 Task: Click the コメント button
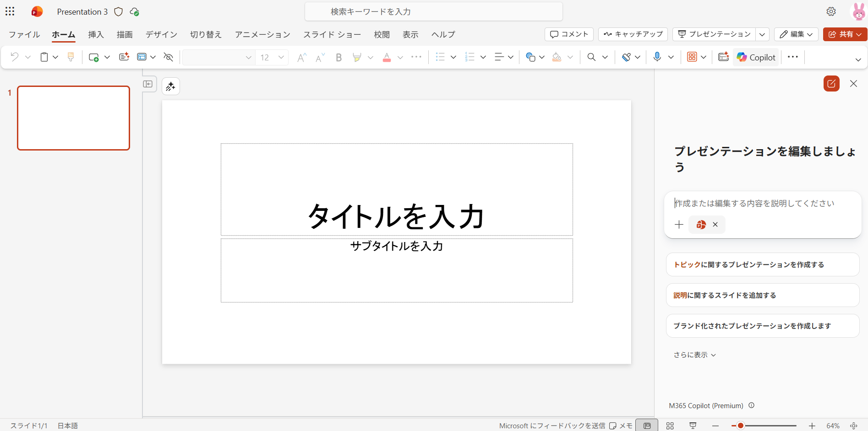[x=569, y=34]
